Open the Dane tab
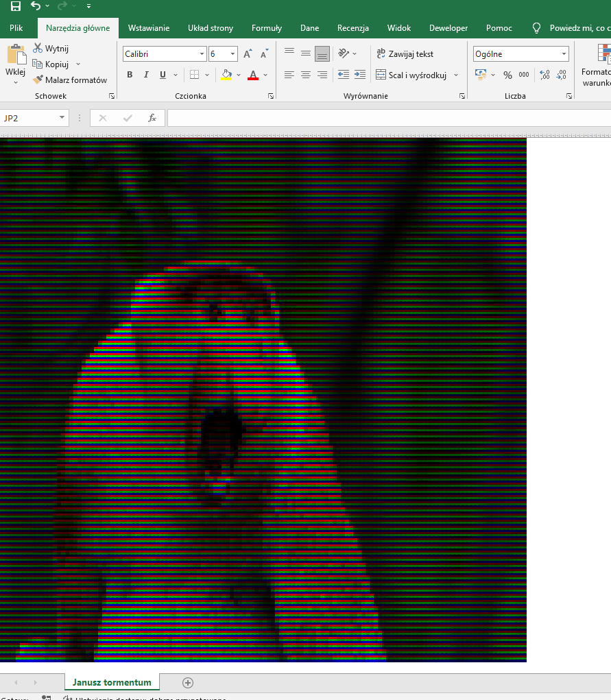This screenshot has width=611, height=700. click(x=309, y=27)
